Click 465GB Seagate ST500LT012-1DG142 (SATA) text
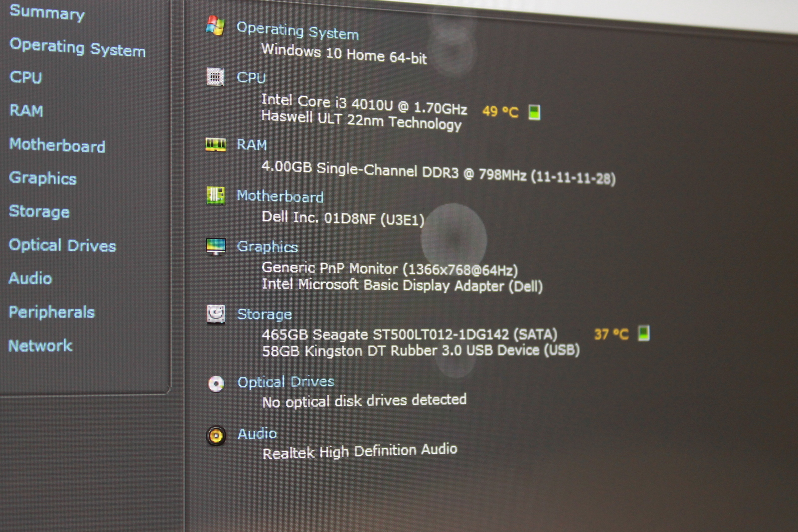Image resolution: width=798 pixels, height=532 pixels. (410, 334)
